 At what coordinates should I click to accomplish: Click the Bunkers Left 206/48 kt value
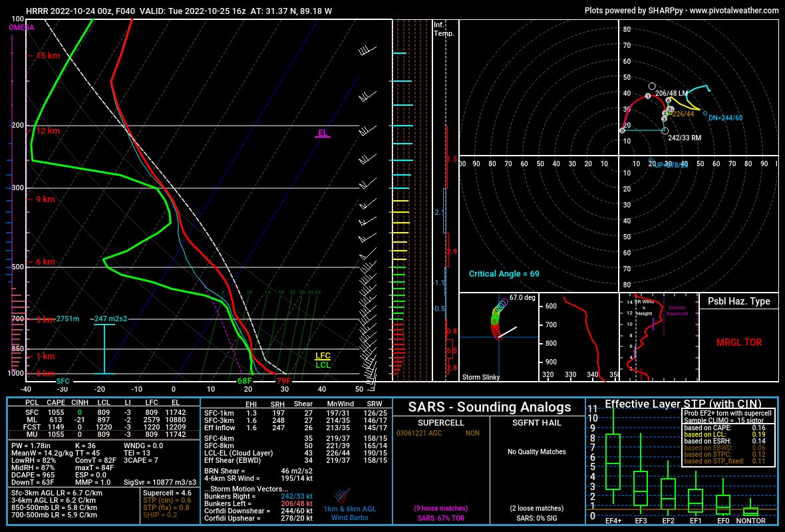pos(297,503)
